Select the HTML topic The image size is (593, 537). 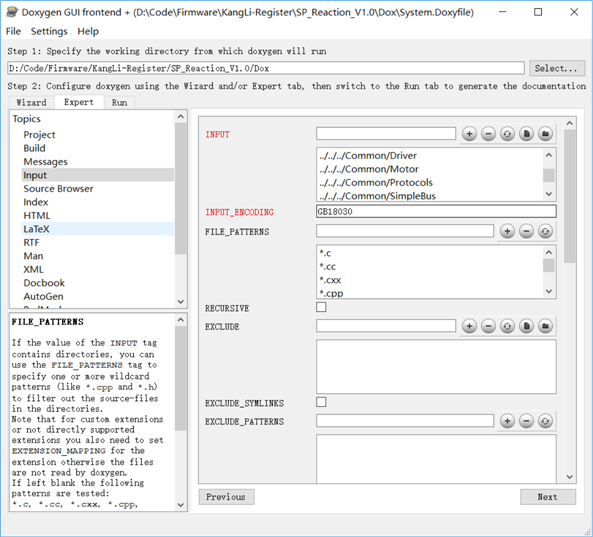(37, 216)
